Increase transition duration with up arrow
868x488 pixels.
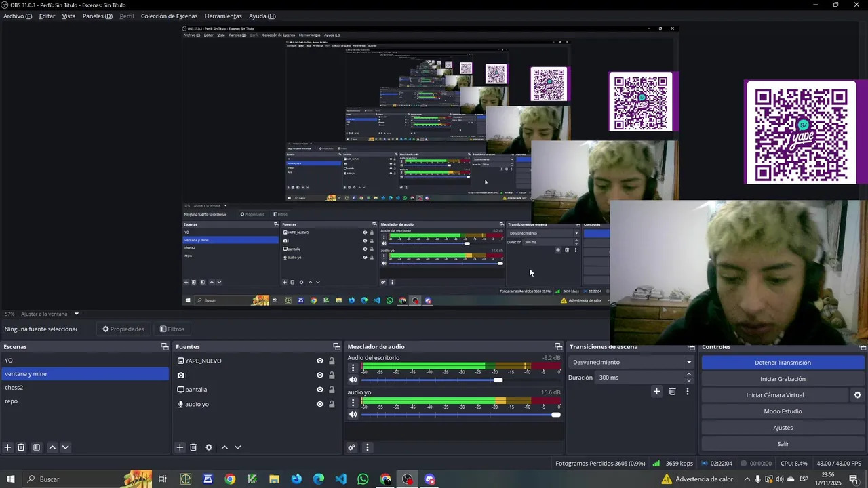(689, 374)
